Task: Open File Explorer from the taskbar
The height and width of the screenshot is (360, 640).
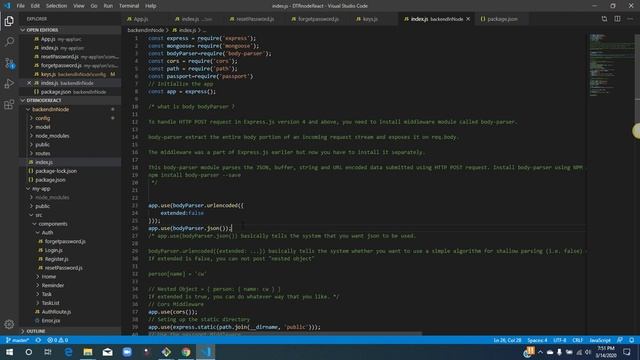Action: tap(88, 352)
